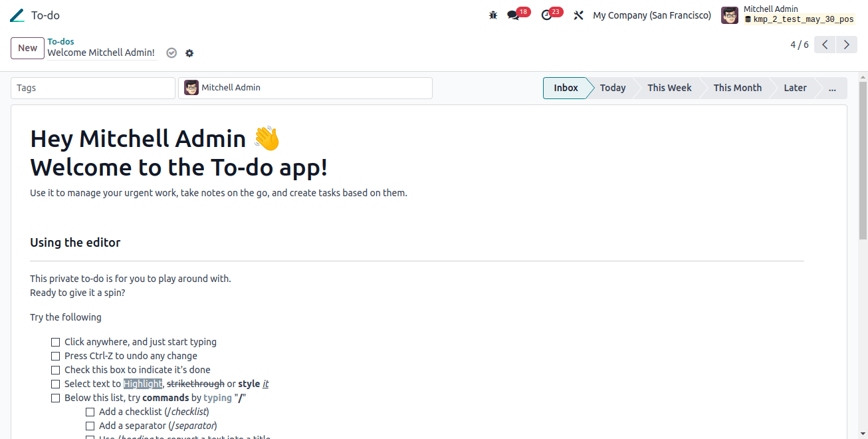Image resolution: width=868 pixels, height=439 pixels.
Task: Go back via To-dos breadcrumb link
Action: 60,41
